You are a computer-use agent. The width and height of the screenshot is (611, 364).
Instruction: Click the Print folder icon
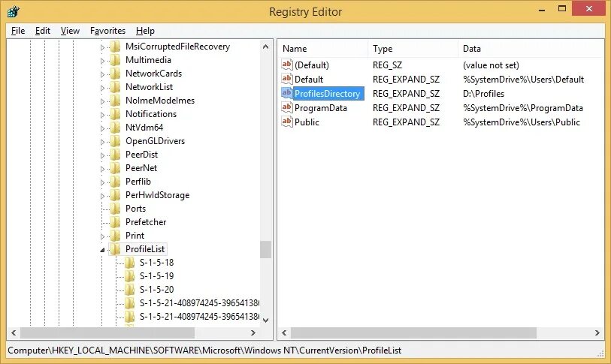pos(115,236)
